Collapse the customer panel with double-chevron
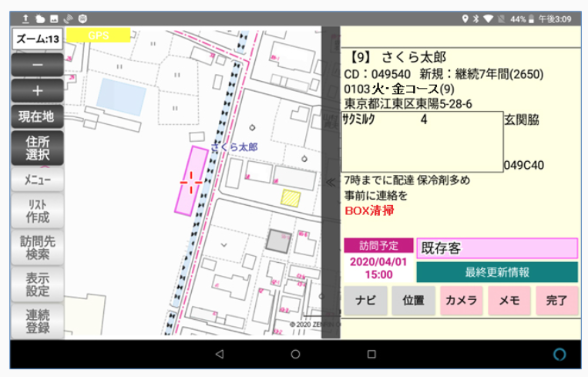 click(x=331, y=183)
